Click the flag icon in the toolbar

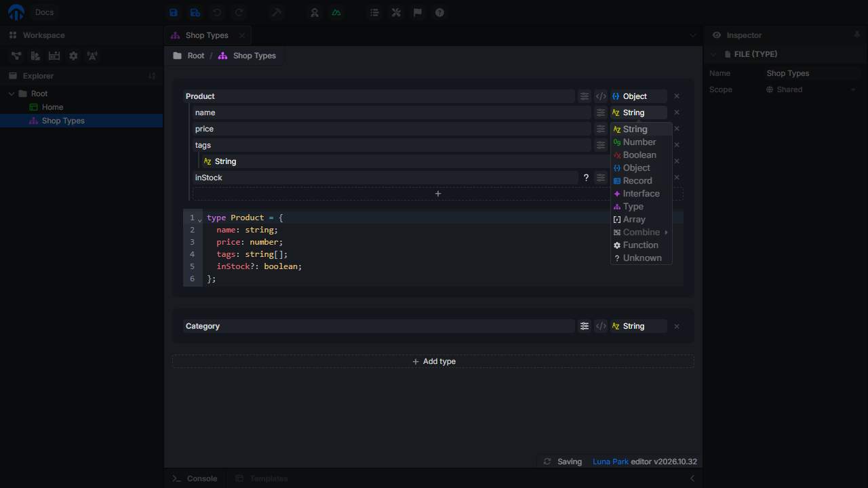(418, 12)
